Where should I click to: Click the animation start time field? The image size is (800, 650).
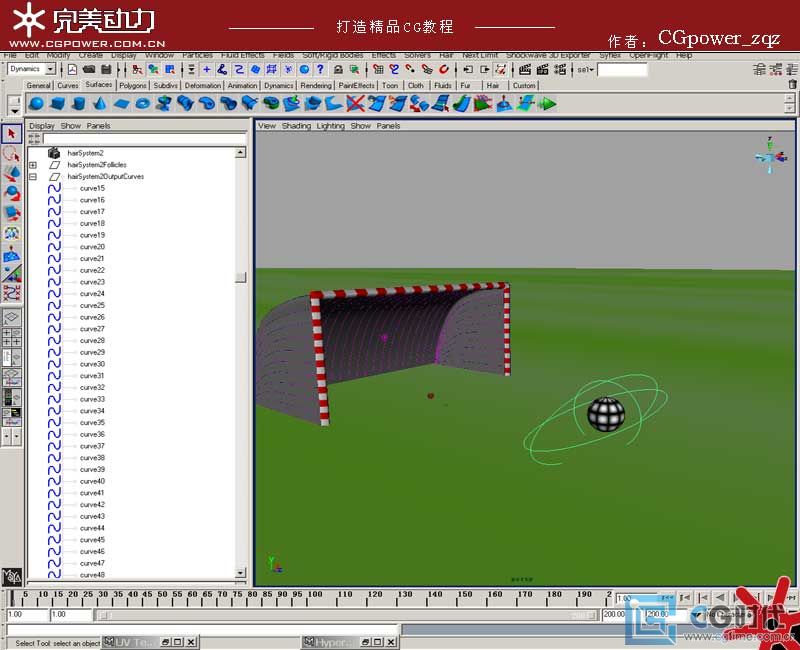pyautogui.click(x=27, y=615)
